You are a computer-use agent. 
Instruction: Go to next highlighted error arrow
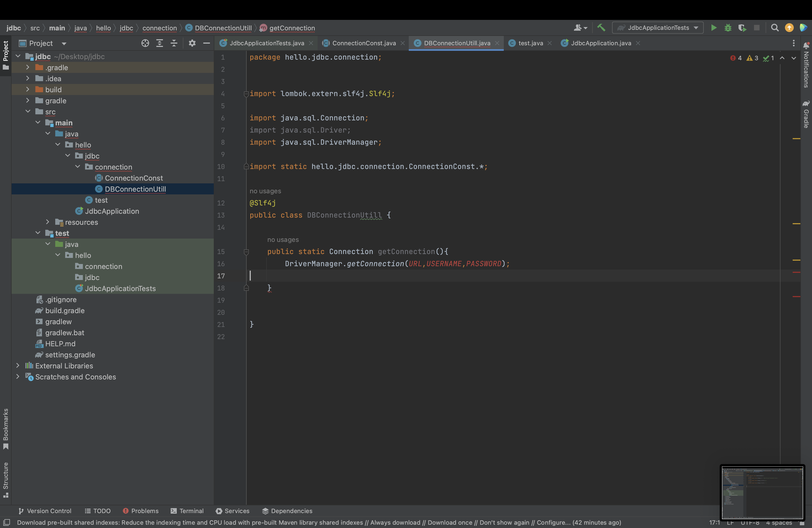tap(794, 58)
